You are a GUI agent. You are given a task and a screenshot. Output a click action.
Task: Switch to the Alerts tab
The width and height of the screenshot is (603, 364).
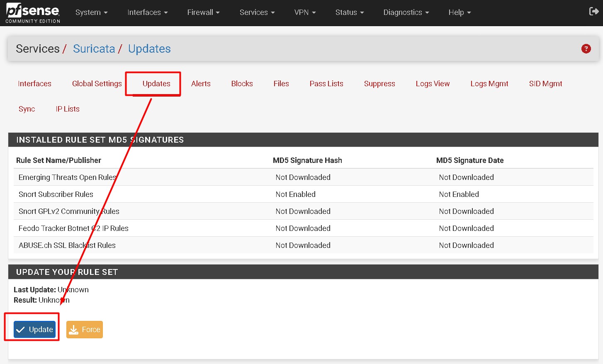[201, 83]
